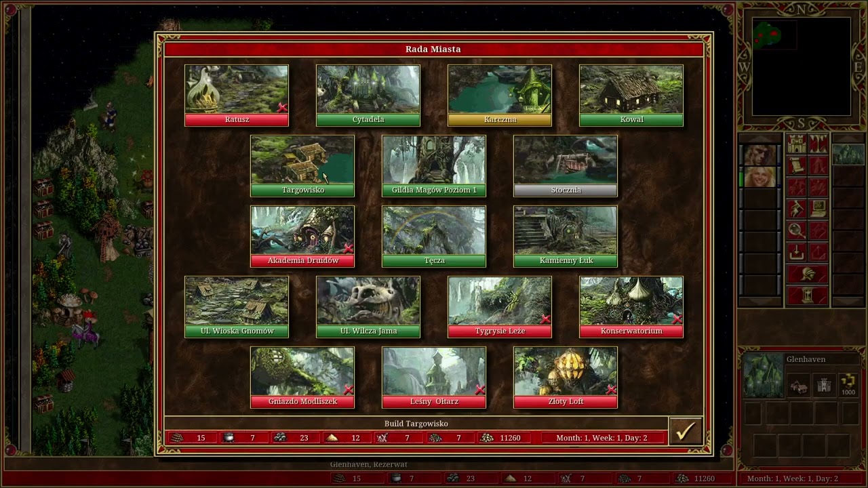Click the crystal resource icon in dialog
Viewport: 868px width, 488px height.
pos(382,438)
